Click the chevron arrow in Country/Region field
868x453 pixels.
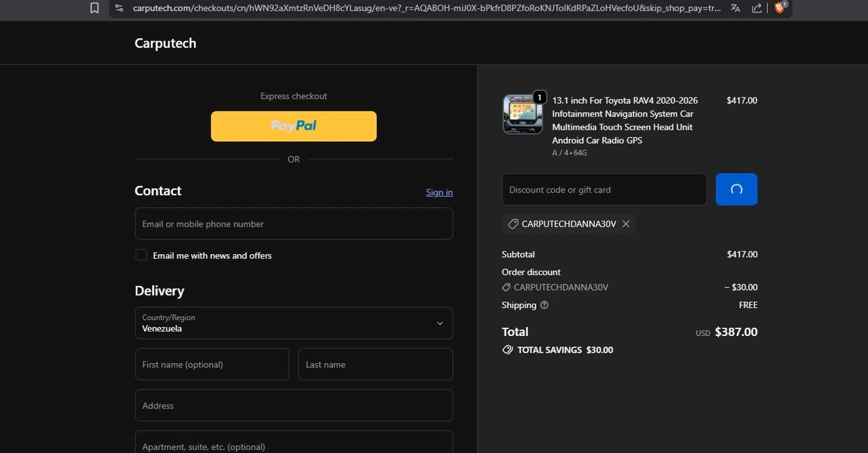click(x=440, y=323)
